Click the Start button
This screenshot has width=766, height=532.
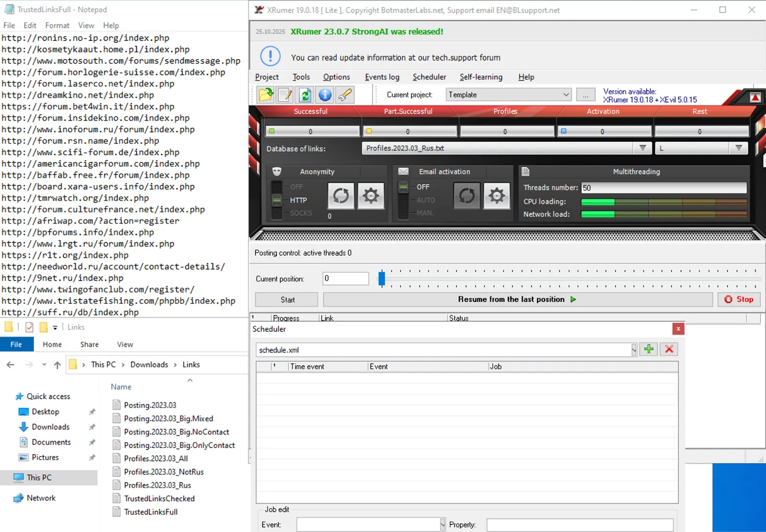(x=286, y=299)
